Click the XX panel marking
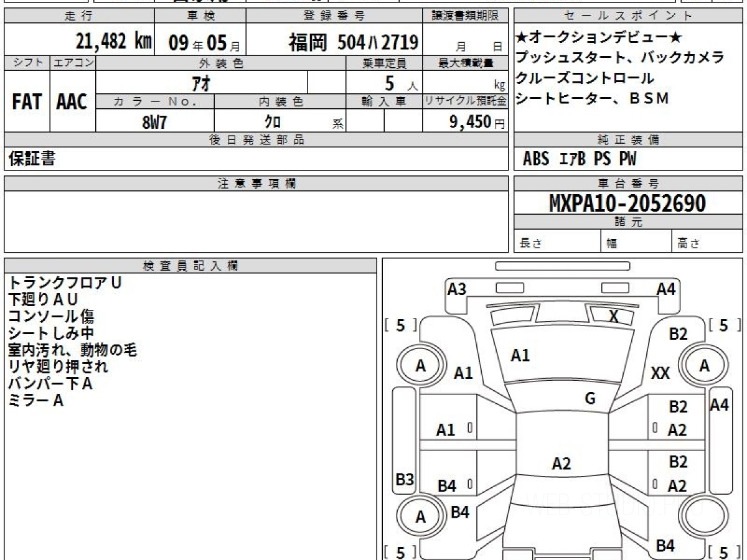Screen dimensions: 747x560 pos(660,373)
